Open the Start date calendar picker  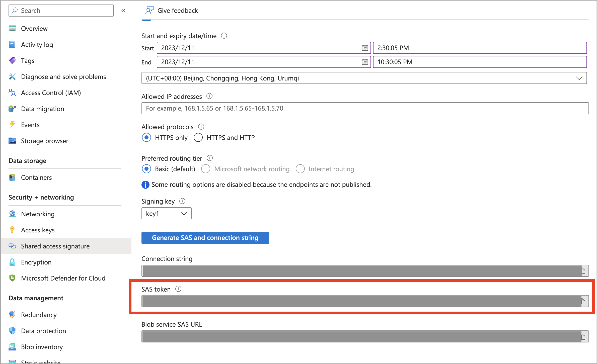(365, 48)
